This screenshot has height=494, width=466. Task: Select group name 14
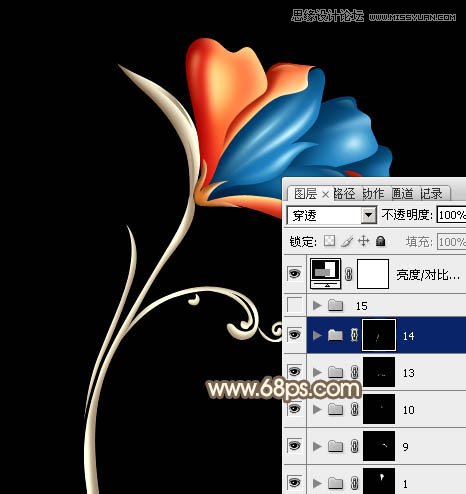pyautogui.click(x=409, y=336)
